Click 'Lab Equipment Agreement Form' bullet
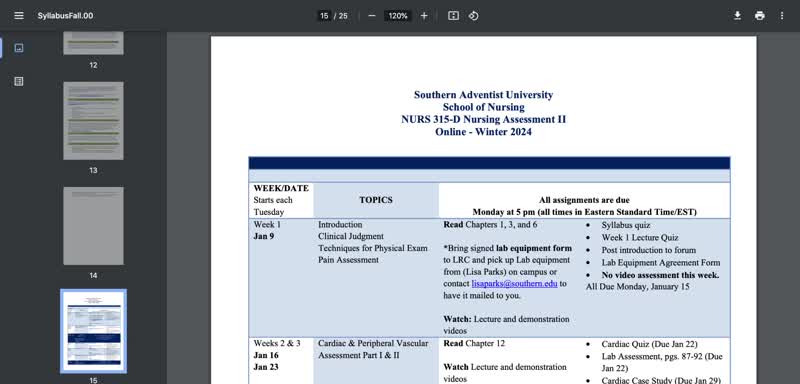 point(661,263)
